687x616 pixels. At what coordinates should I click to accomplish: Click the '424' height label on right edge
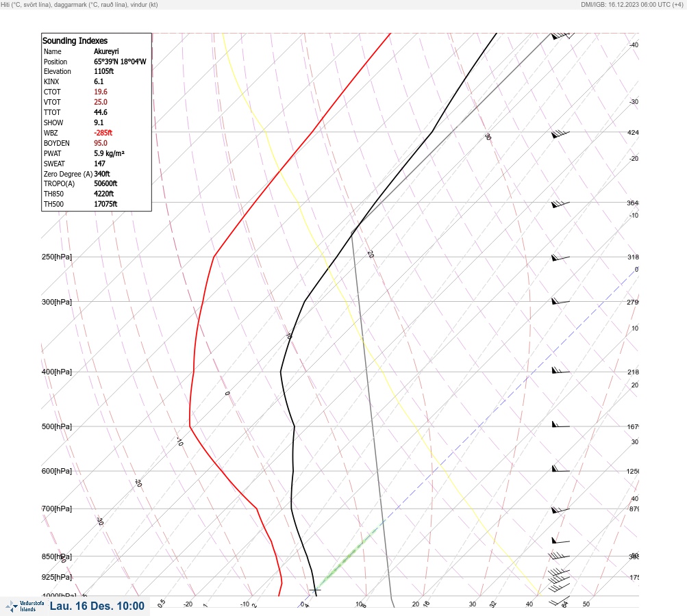click(633, 132)
